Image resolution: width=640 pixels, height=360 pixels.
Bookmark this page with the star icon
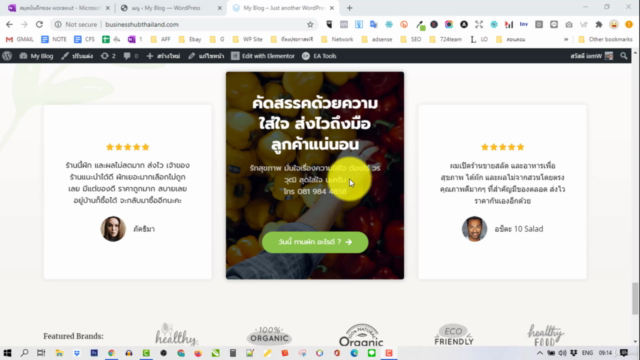tap(310, 24)
